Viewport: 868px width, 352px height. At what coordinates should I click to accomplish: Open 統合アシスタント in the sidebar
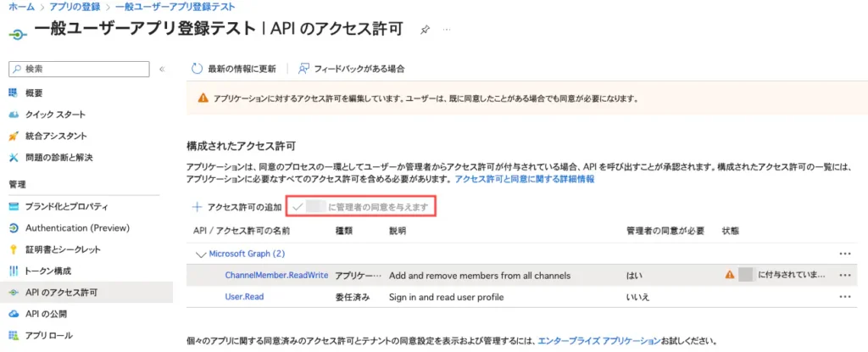pyautogui.click(x=56, y=136)
